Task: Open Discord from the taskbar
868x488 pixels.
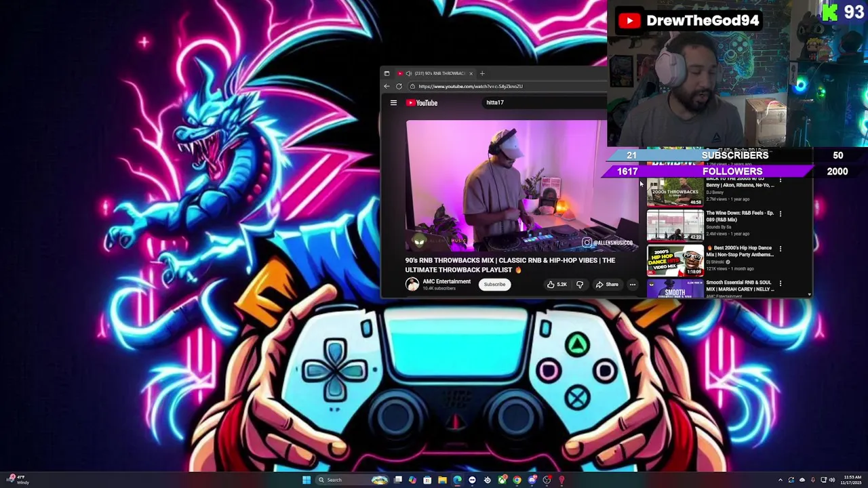Action: [x=532, y=480]
